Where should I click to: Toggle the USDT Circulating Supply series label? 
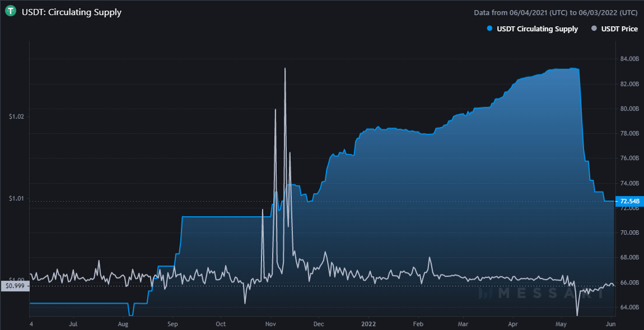coord(537,29)
